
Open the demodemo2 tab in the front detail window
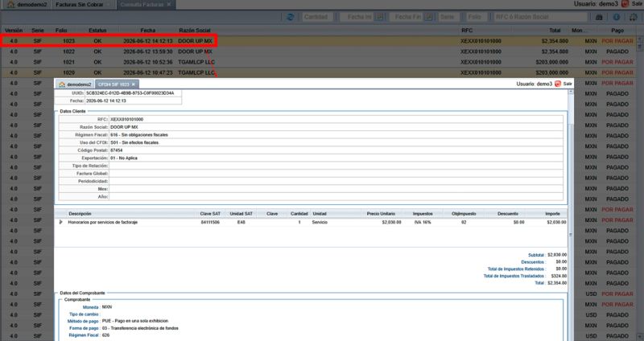[x=75, y=84]
